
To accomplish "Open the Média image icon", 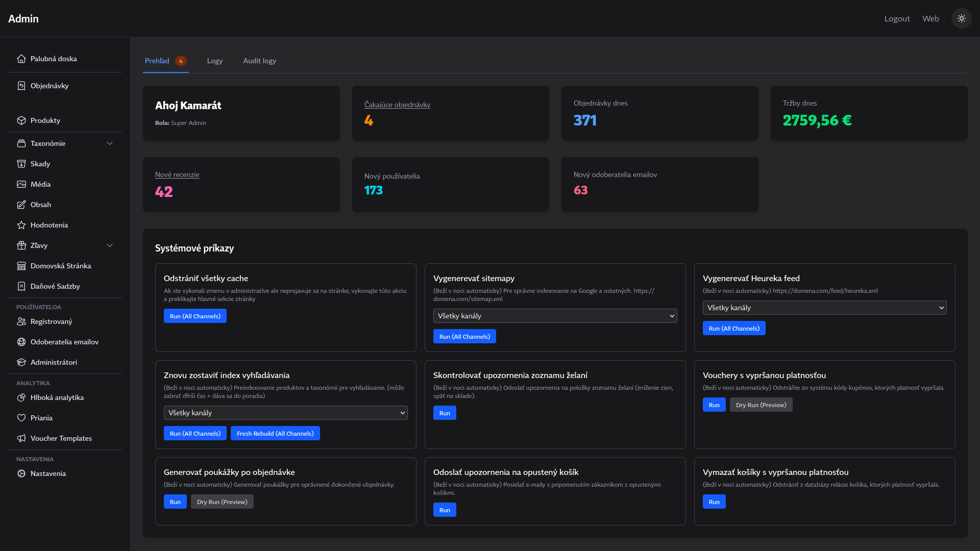I will [21, 184].
